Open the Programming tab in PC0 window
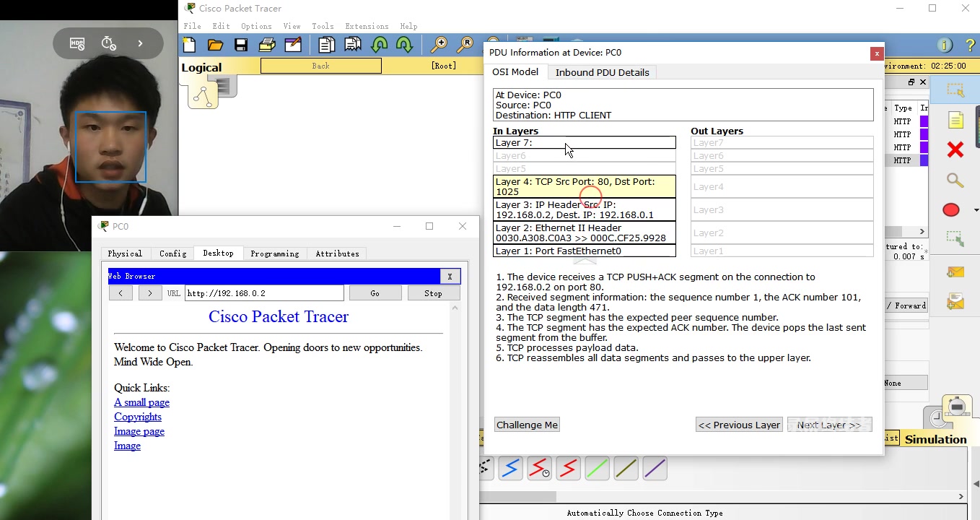 pyautogui.click(x=274, y=253)
